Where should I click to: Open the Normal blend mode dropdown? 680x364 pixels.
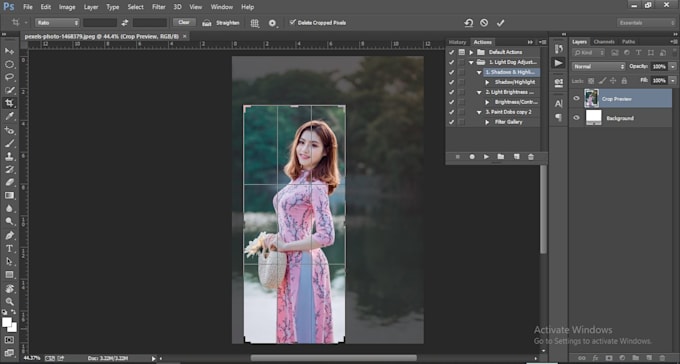click(x=598, y=66)
